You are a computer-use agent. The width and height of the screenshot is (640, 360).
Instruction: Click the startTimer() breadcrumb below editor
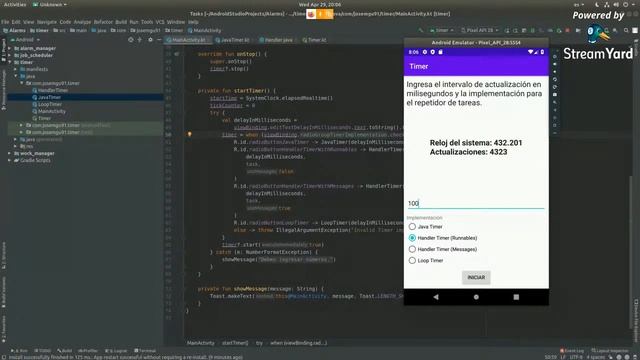235,343
